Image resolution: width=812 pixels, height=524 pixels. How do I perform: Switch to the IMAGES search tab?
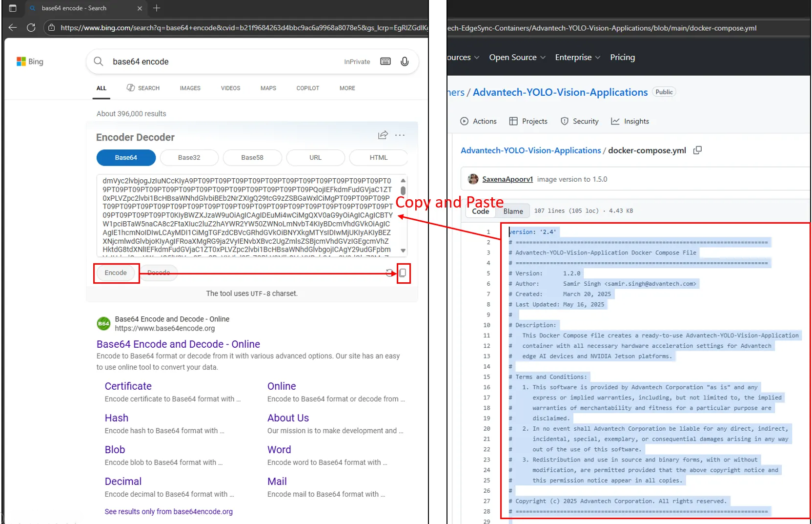[190, 88]
